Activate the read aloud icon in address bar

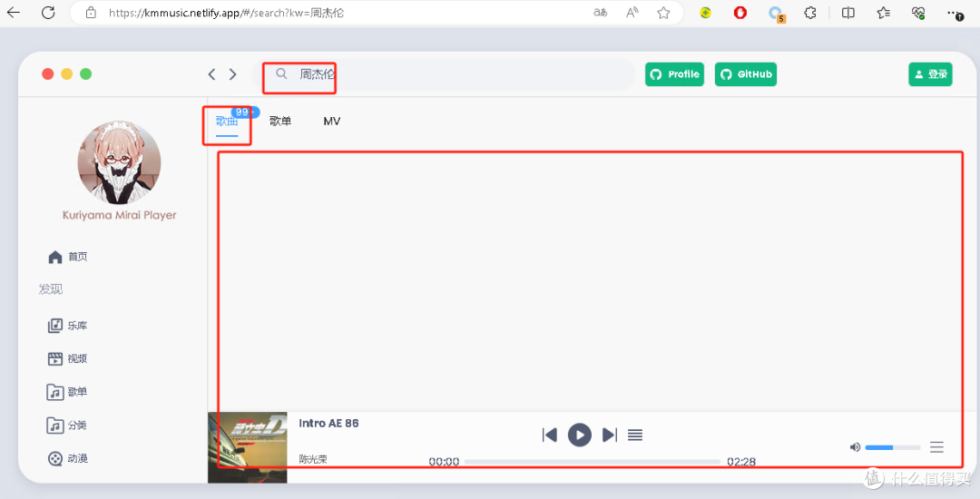(x=632, y=13)
